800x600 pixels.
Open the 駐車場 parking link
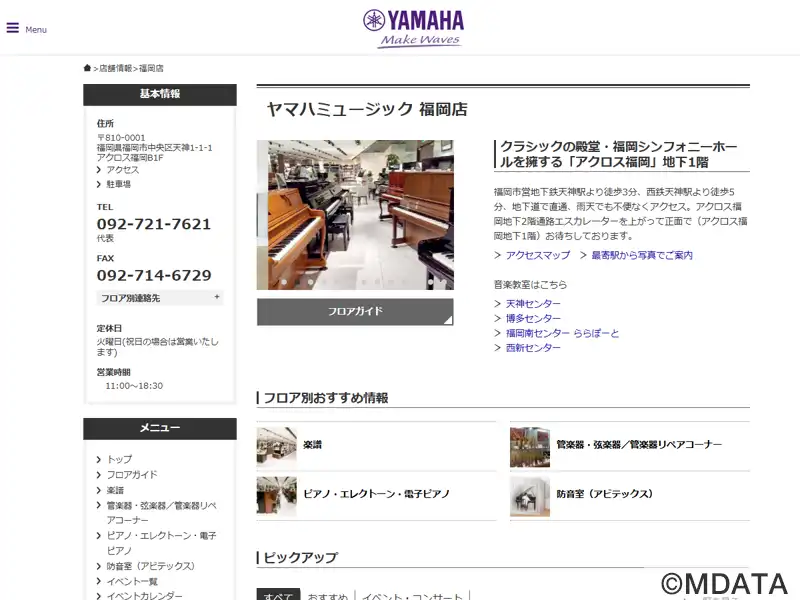(118, 184)
